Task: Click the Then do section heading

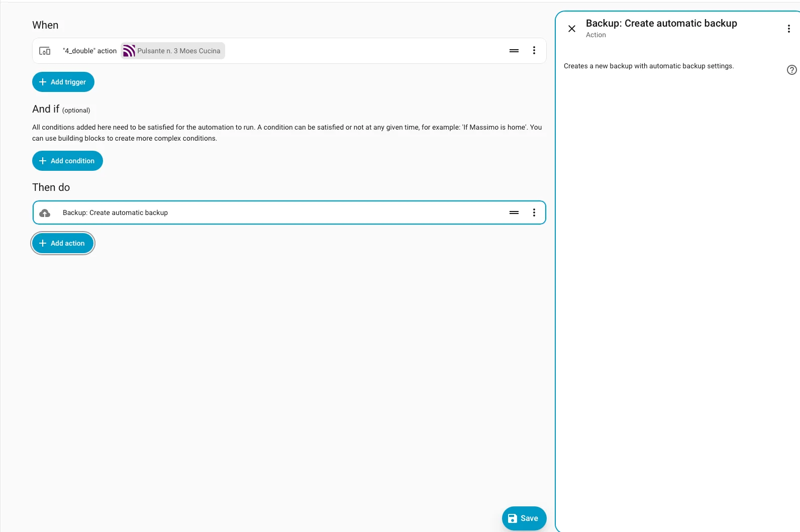Action: coord(51,187)
